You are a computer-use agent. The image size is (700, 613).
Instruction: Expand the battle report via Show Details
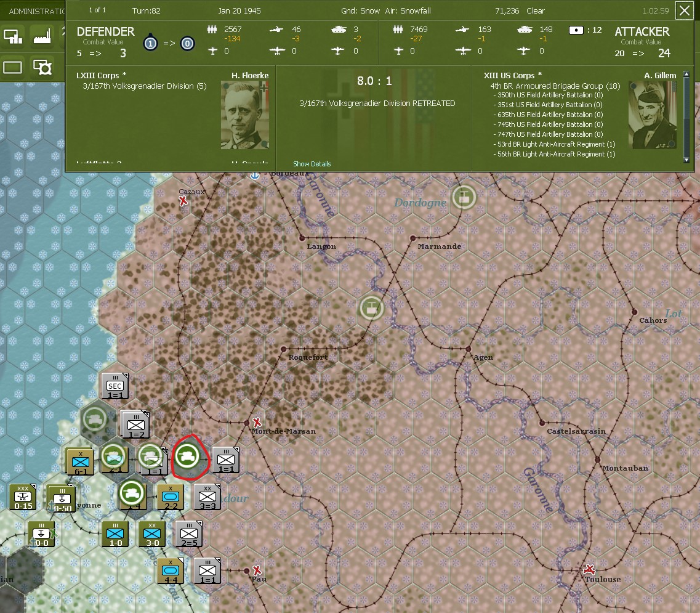(311, 164)
